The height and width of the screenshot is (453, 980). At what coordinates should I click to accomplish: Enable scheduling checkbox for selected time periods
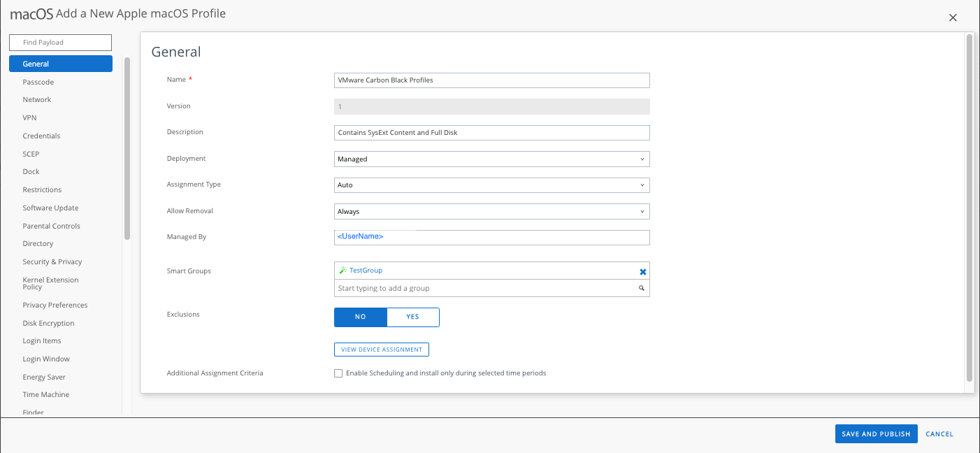[338, 373]
